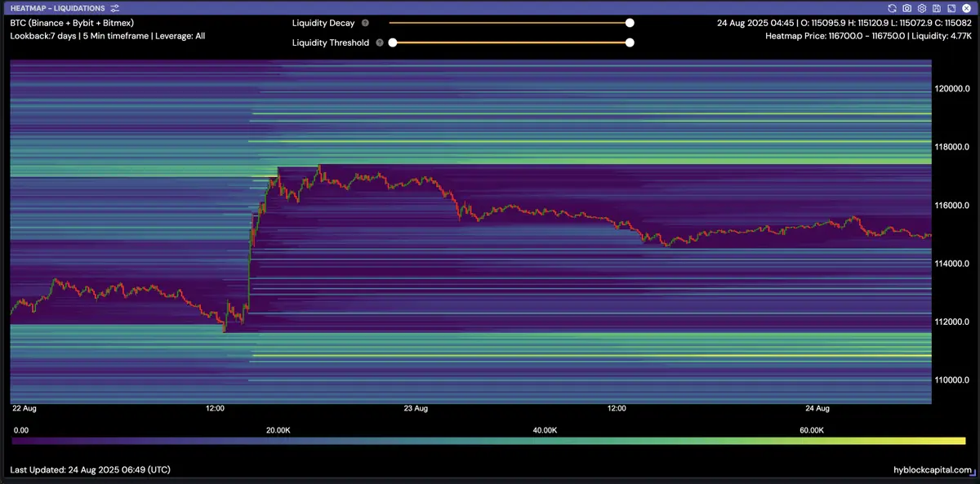Image resolution: width=980 pixels, height=484 pixels.
Task: Click the Liquidity Threshold right slider handle
Action: (x=630, y=42)
